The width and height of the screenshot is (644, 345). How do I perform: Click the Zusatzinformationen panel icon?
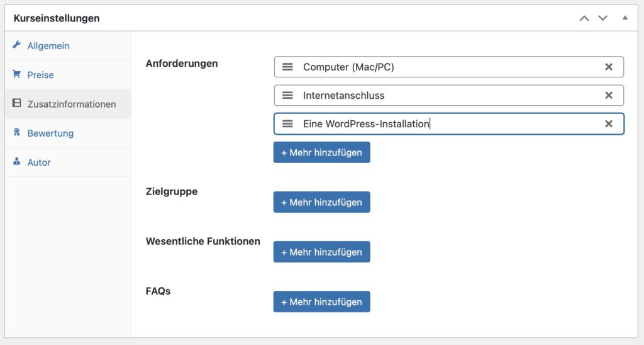coord(17,103)
